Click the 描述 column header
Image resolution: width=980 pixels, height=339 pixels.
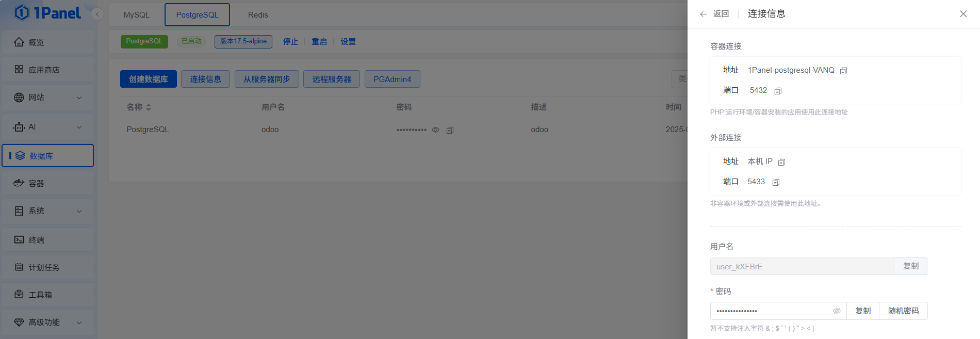[539, 107]
